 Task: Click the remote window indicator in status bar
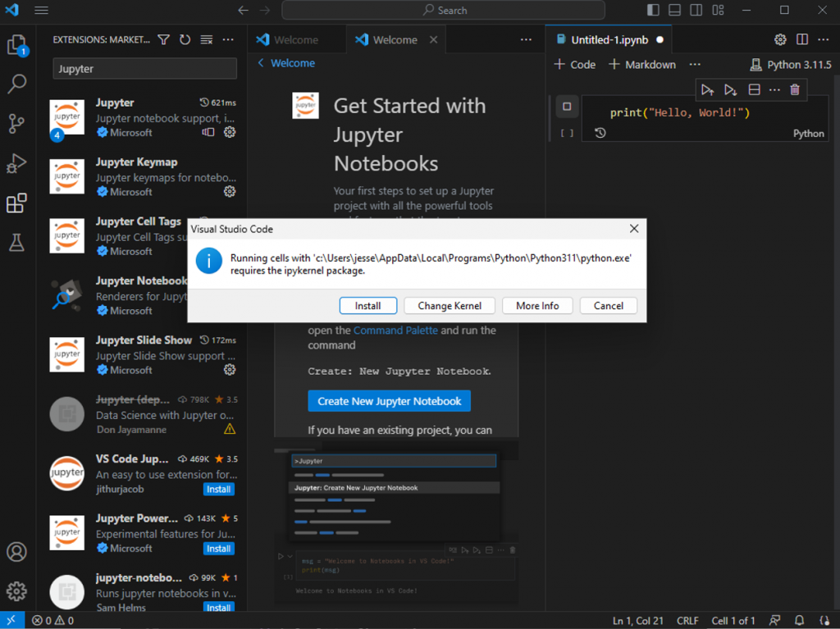[x=11, y=621]
